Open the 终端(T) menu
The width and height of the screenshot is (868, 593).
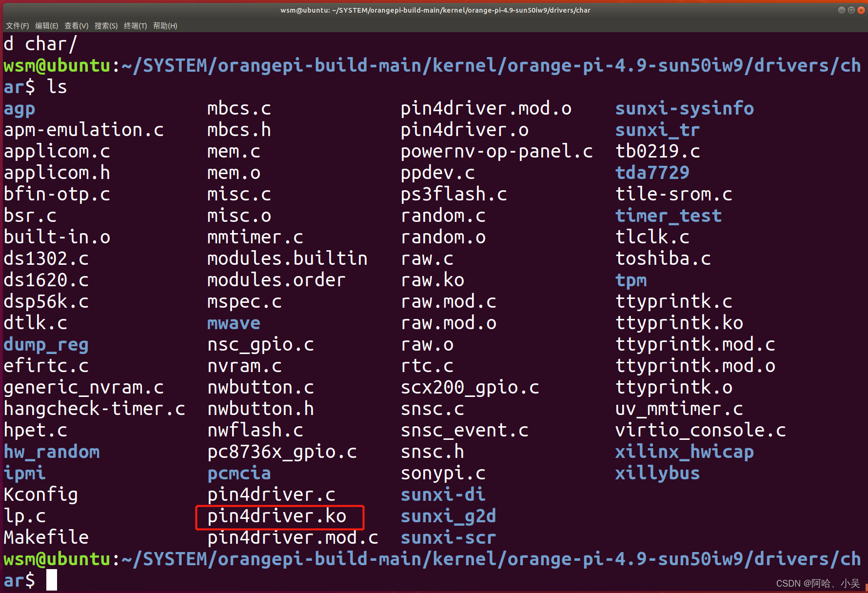(x=136, y=26)
